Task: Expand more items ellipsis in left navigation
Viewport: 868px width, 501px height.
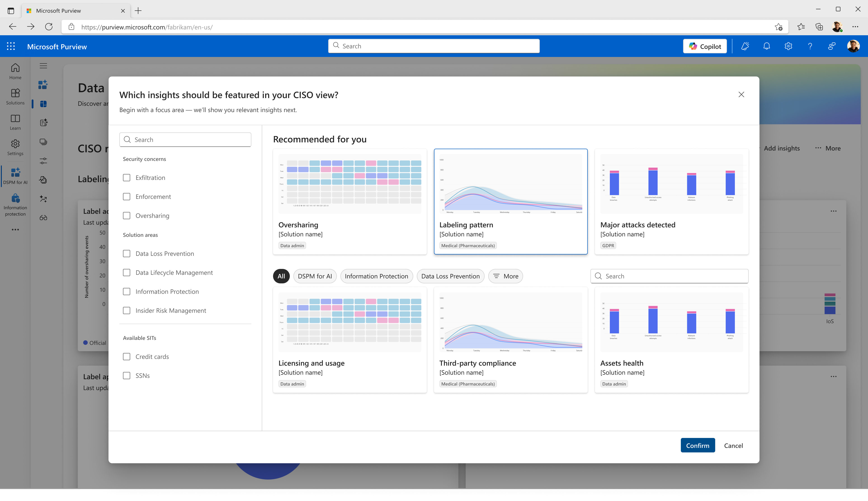Action: (x=15, y=230)
